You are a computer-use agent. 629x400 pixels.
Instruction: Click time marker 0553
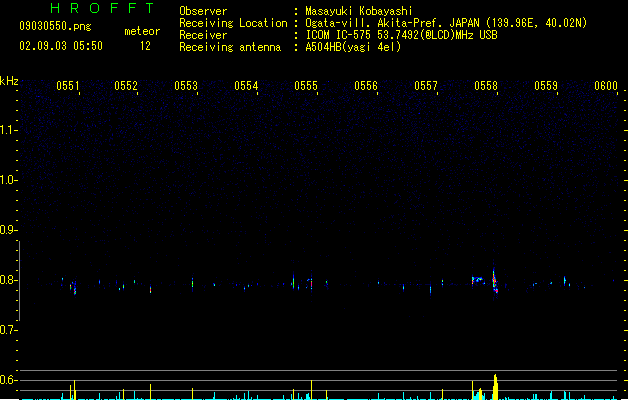186,86
